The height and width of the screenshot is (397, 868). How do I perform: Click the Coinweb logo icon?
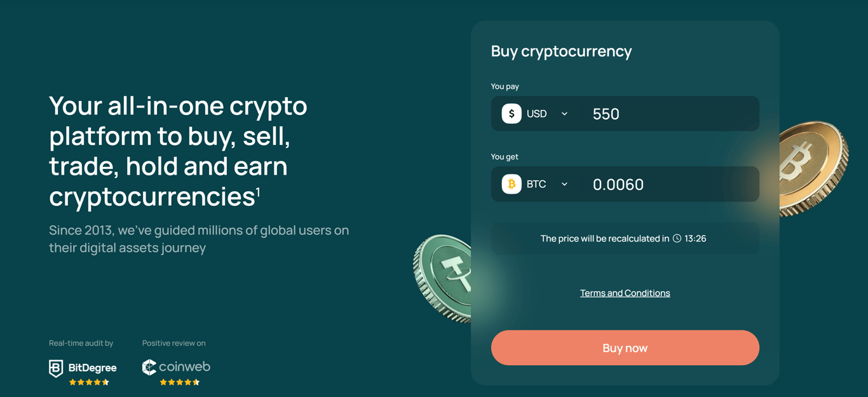pyautogui.click(x=150, y=367)
